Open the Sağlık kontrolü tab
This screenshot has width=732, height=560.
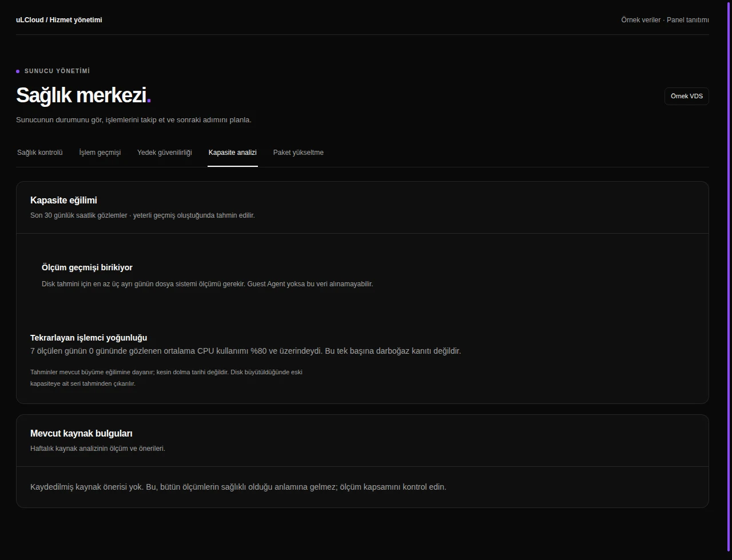pyautogui.click(x=40, y=153)
